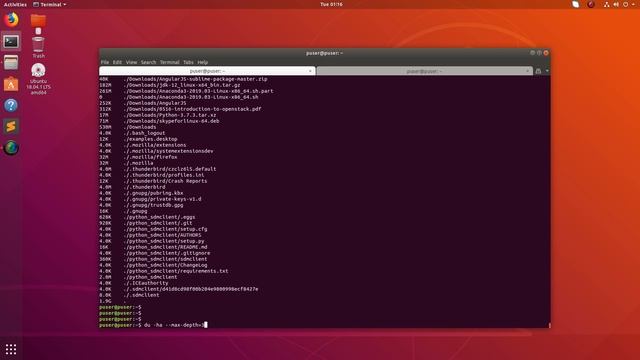Screen dimensions: 640x360
Task: Select the first active terminal tab
Action: (x=207, y=71)
